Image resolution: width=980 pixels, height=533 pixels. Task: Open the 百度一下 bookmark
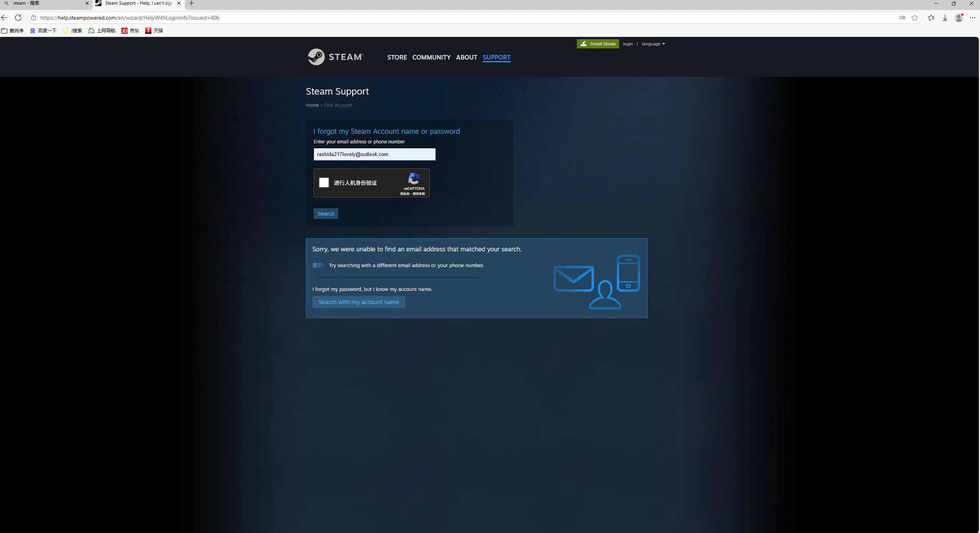[43, 31]
